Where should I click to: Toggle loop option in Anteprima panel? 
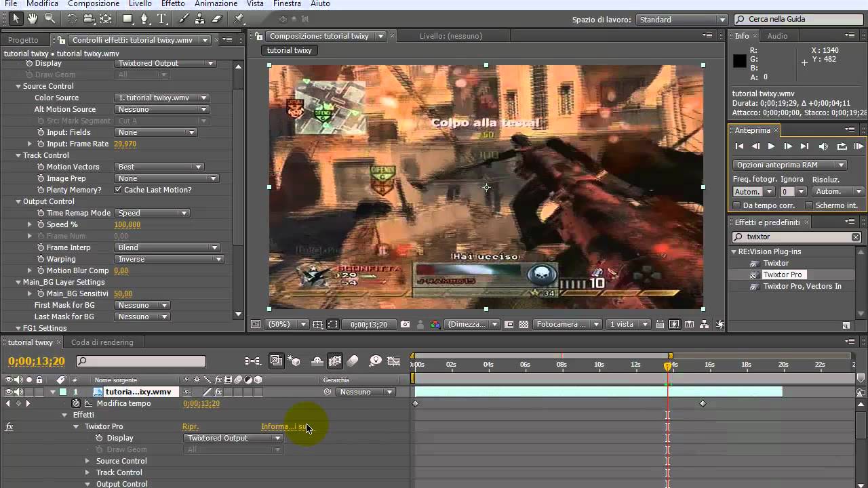(842, 146)
